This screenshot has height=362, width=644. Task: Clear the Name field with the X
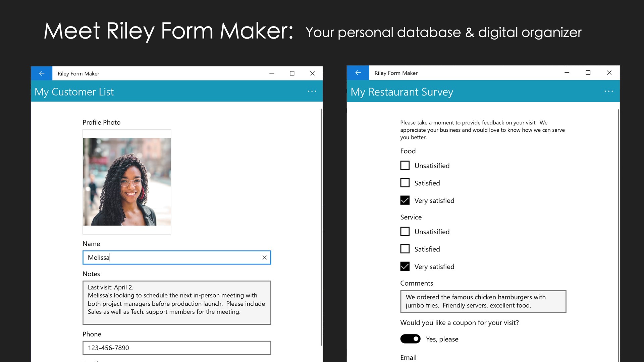tap(264, 257)
